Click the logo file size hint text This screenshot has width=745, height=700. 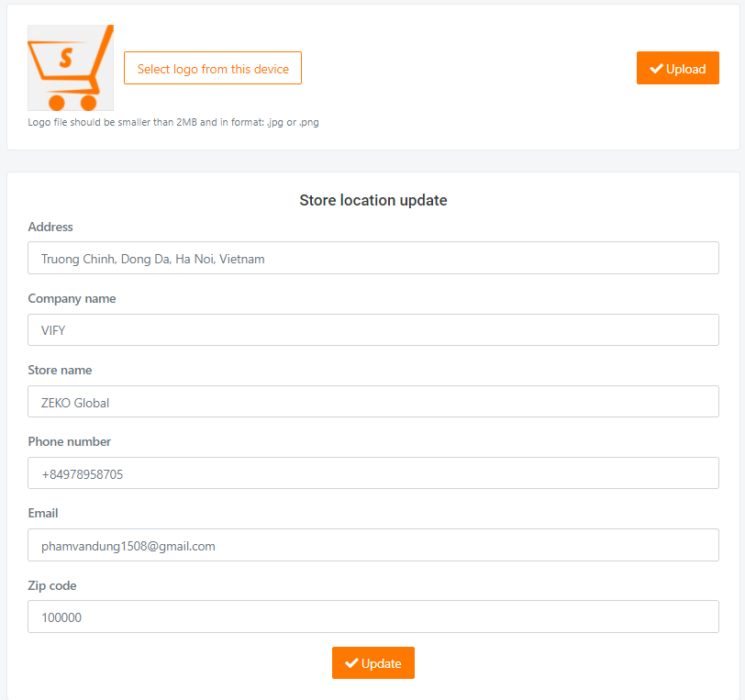173,122
